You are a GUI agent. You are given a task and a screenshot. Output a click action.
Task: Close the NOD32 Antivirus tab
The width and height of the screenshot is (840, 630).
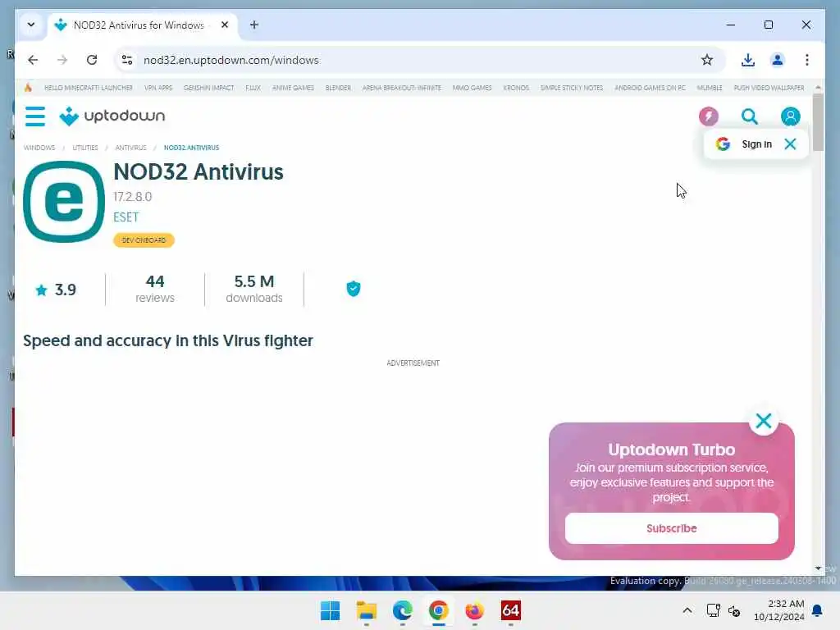(x=225, y=25)
